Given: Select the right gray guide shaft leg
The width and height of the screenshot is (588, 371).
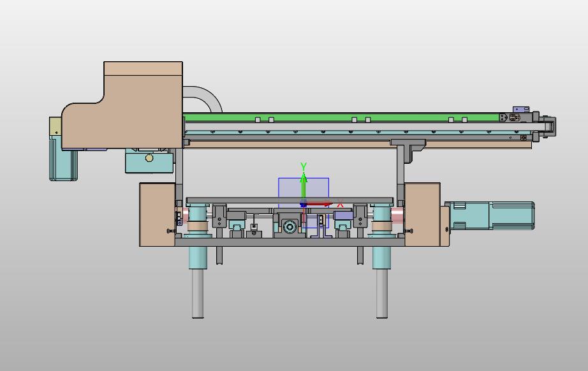Looking at the screenshot, I should tap(382, 293).
